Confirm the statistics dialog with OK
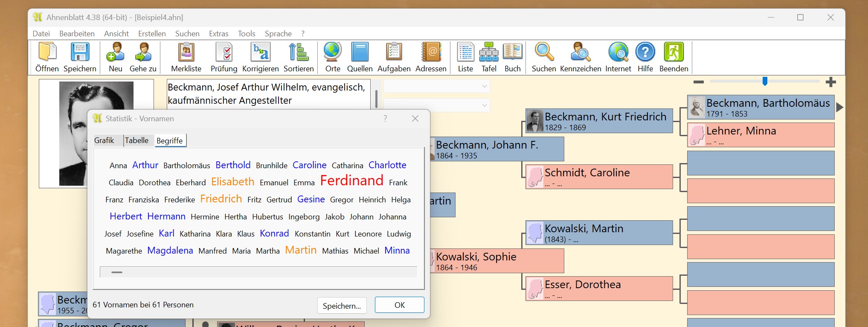The width and height of the screenshot is (868, 327). [399, 305]
